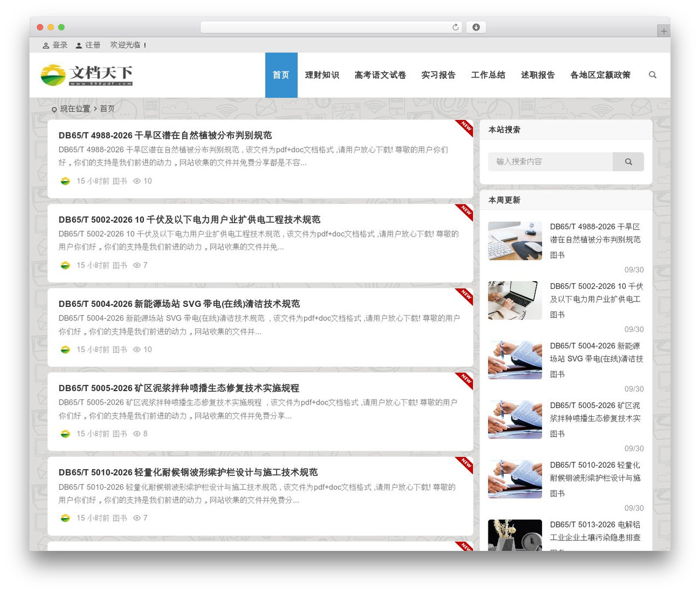Click the 本周更新 sidebar heading

[504, 200]
